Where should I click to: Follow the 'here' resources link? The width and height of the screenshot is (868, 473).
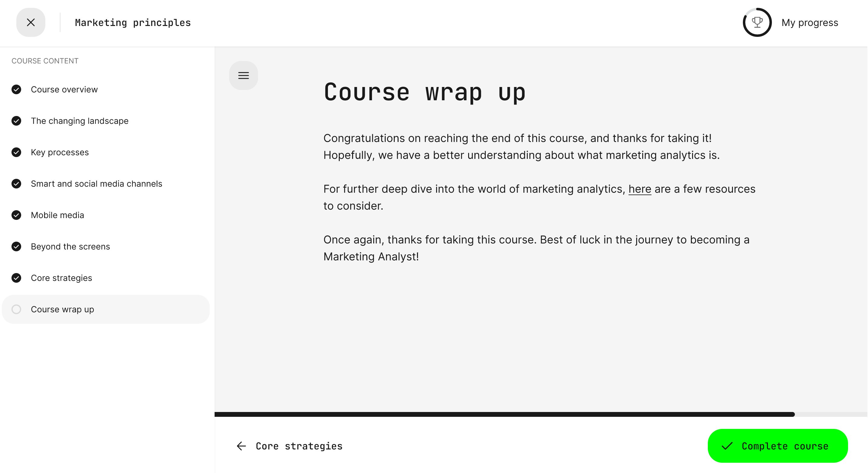point(640,189)
